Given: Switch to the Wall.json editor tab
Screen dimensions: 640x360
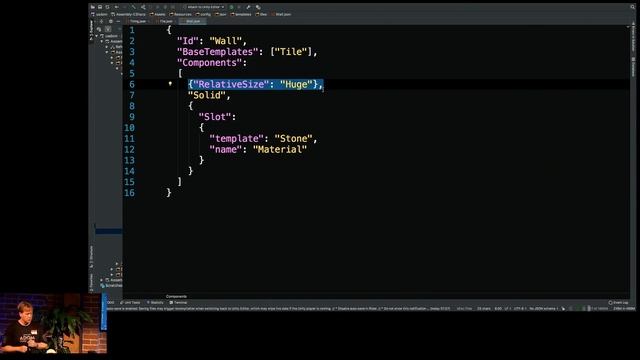Looking at the screenshot, I should click(193, 21).
